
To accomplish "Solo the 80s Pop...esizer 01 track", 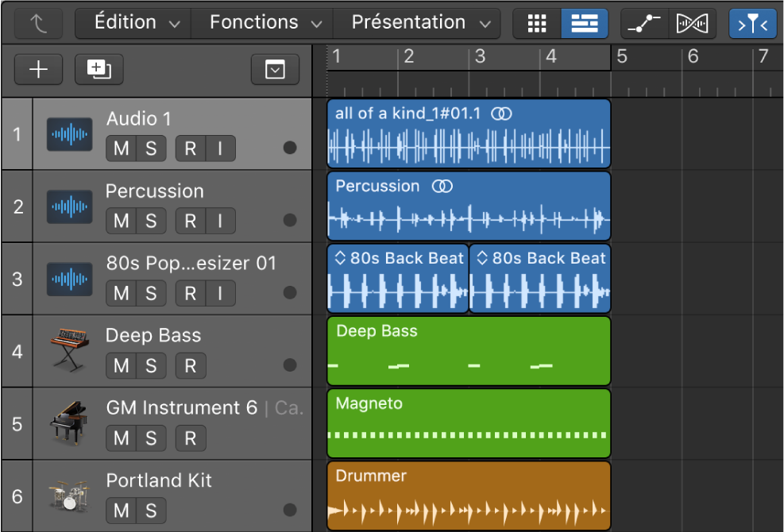I will click(x=151, y=294).
